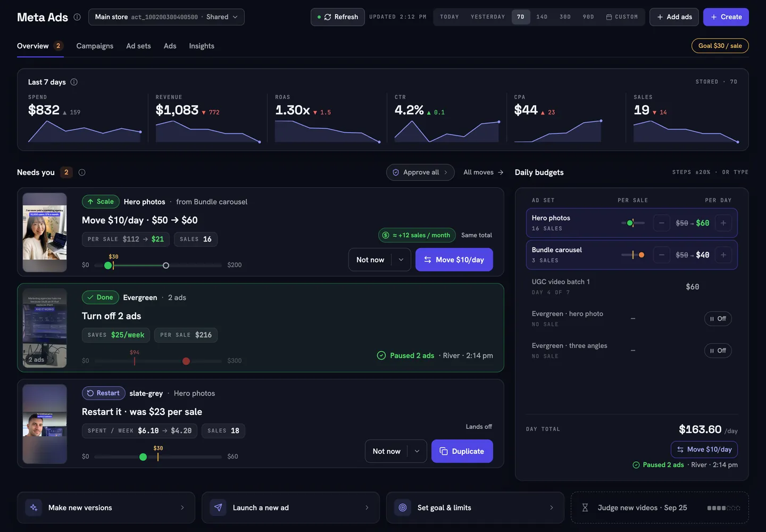Go to the Insights tab
766x532 pixels.
point(202,46)
